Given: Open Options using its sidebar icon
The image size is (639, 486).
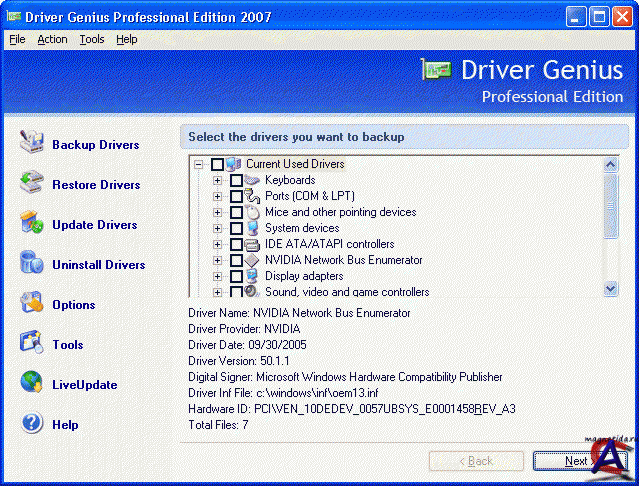Looking at the screenshot, I should 31,304.
